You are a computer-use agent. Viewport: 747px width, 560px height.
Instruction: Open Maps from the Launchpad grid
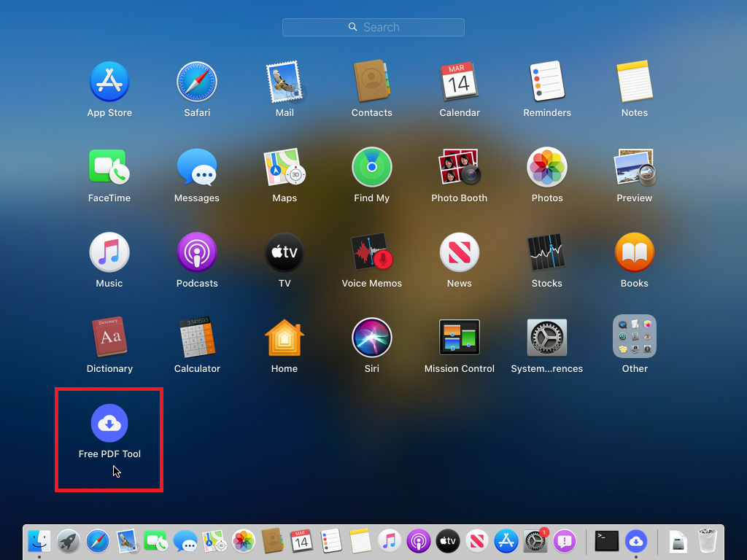click(285, 167)
